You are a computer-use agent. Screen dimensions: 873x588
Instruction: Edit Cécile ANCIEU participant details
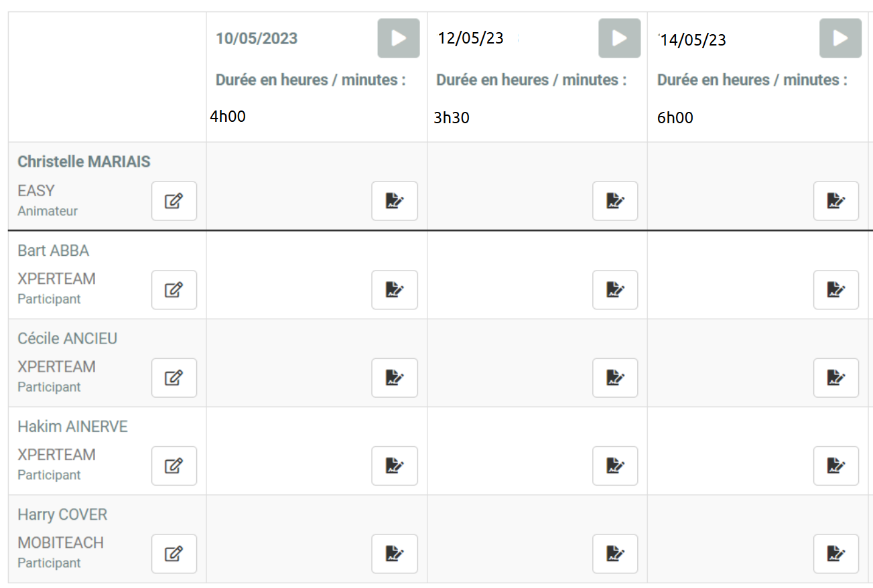(x=174, y=378)
